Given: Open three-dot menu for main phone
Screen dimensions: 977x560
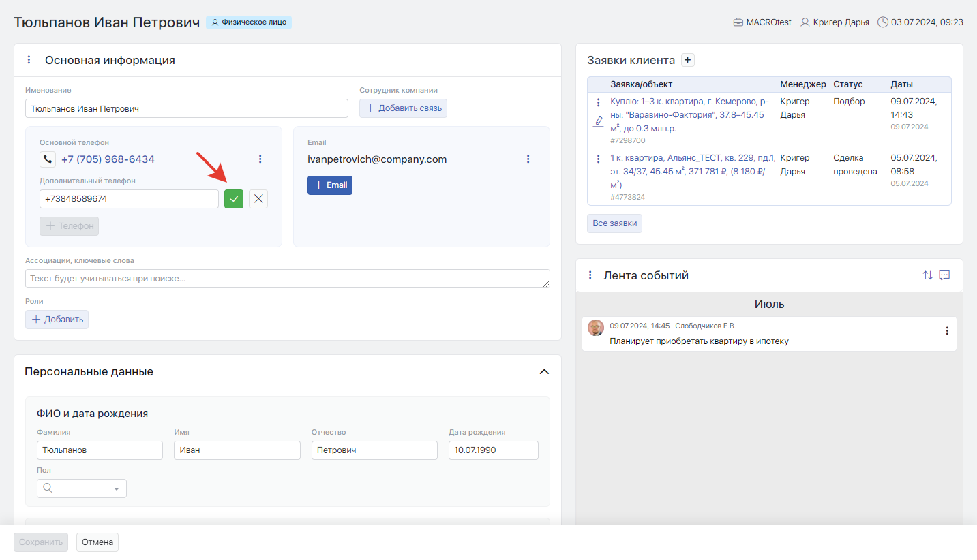Looking at the screenshot, I should coord(260,159).
